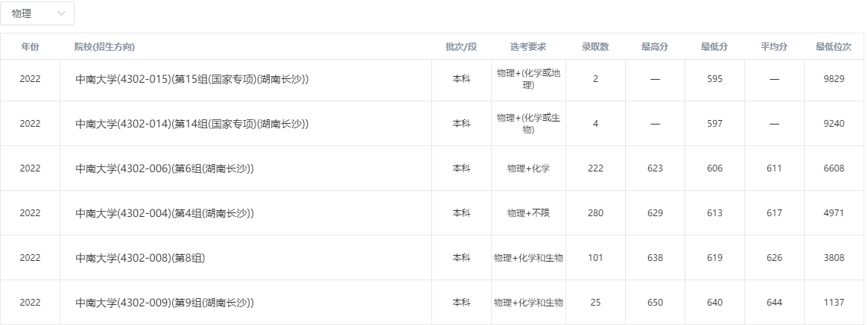Click 中南大学(4302-009) 第9组 school name
The width and height of the screenshot is (868, 325).
pos(165,303)
